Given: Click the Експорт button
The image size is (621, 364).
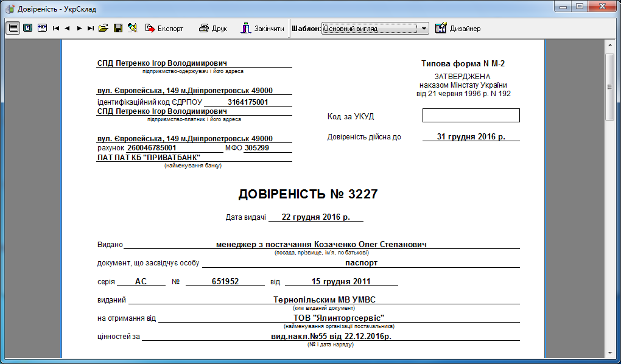Looking at the screenshot, I should click(164, 28).
